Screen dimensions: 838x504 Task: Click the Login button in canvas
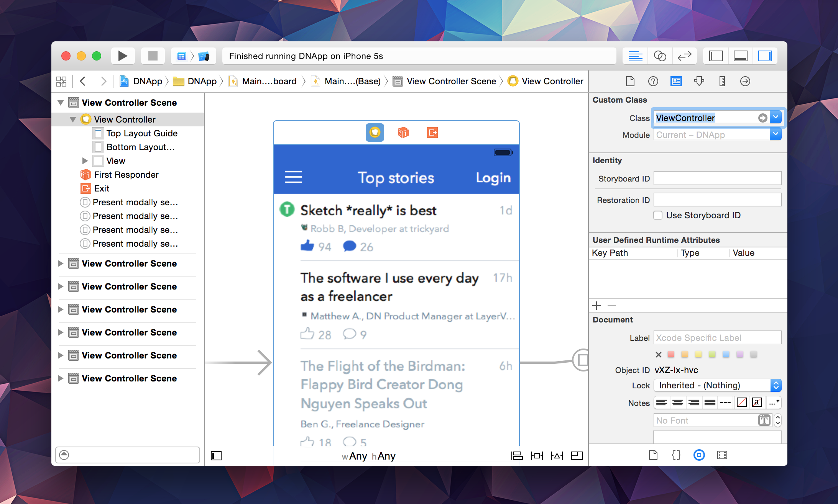493,178
